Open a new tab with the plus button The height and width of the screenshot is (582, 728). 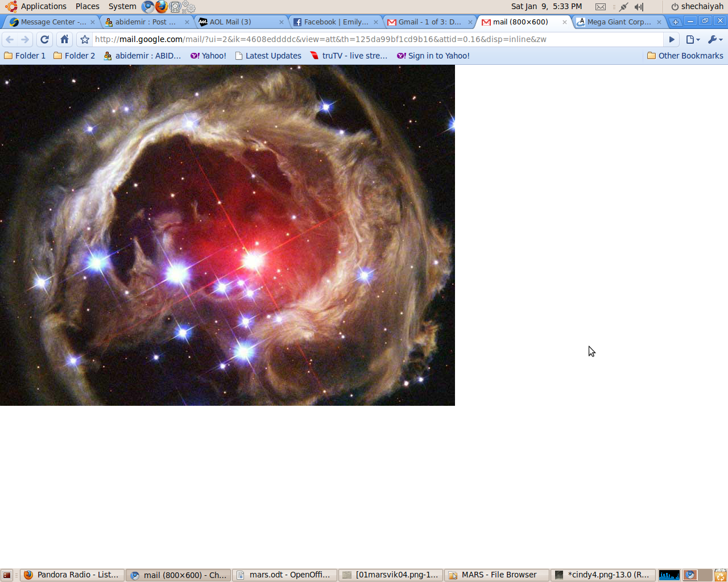[x=675, y=22]
